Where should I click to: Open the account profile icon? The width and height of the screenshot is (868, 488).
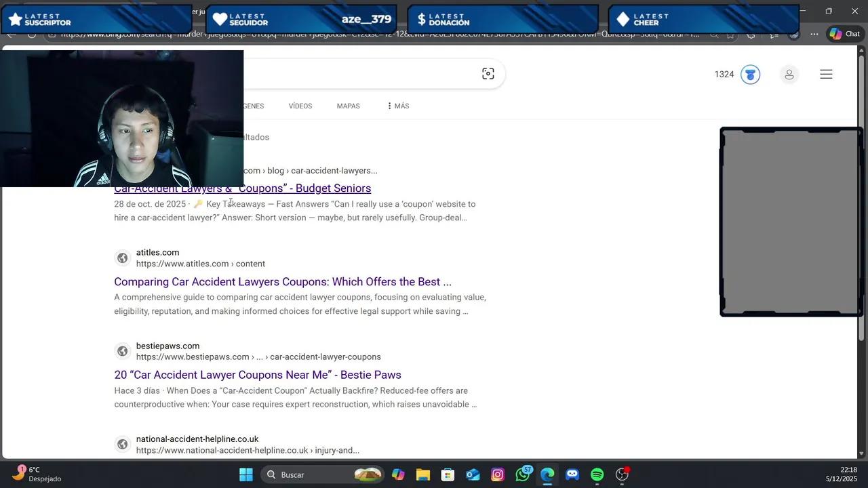(789, 75)
